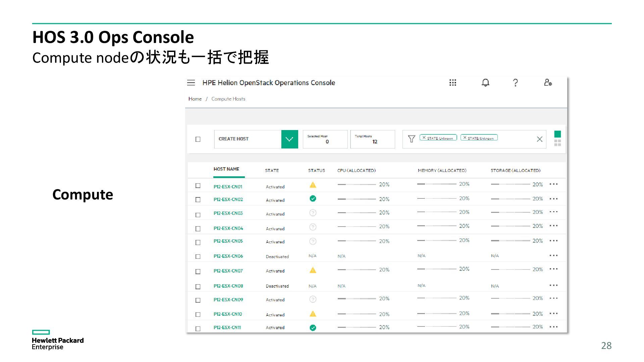The width and height of the screenshot is (644, 362).
Task: Sort by the CPU (ALLOCATED) column header
Action: pos(356,170)
